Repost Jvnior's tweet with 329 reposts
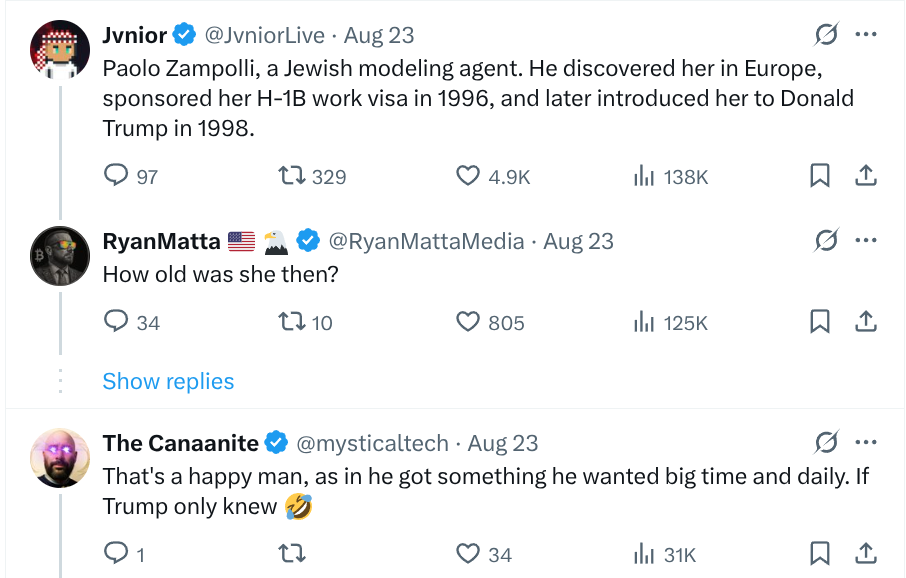This screenshot has height=578, width=906. pos(292,175)
